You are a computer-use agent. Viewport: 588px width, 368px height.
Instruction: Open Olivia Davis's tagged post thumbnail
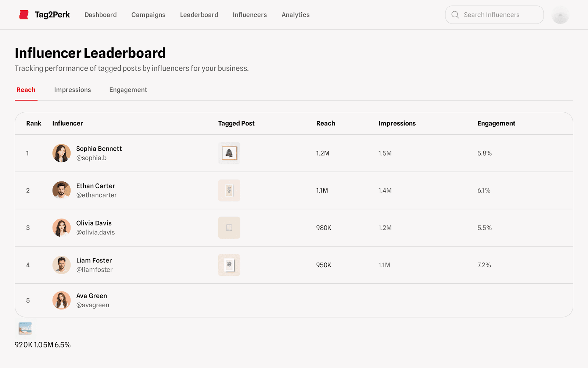tap(229, 227)
